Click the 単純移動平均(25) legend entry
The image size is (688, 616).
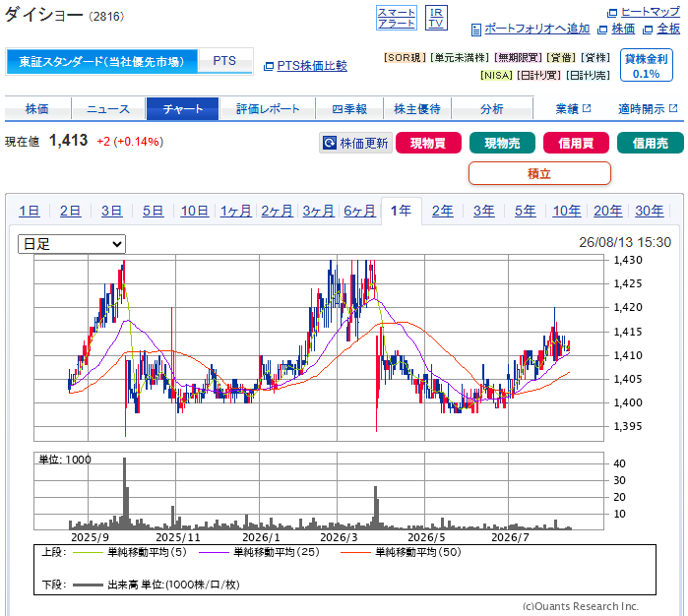[259, 552]
